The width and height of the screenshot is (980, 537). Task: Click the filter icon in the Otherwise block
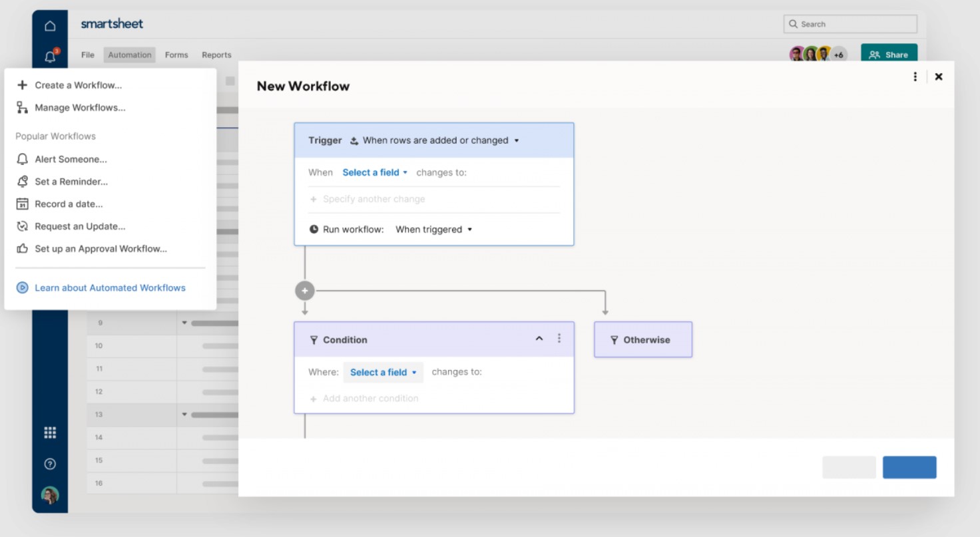click(614, 340)
